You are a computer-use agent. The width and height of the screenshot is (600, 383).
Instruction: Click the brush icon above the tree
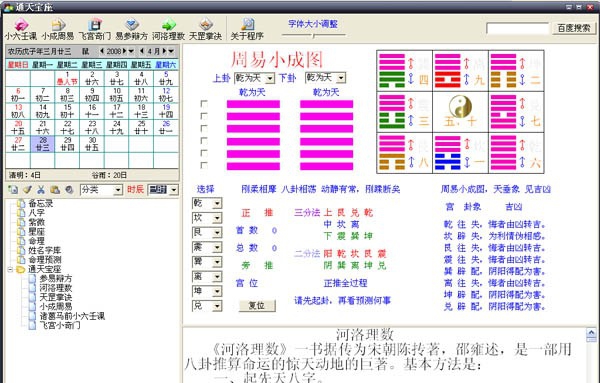tap(27, 189)
